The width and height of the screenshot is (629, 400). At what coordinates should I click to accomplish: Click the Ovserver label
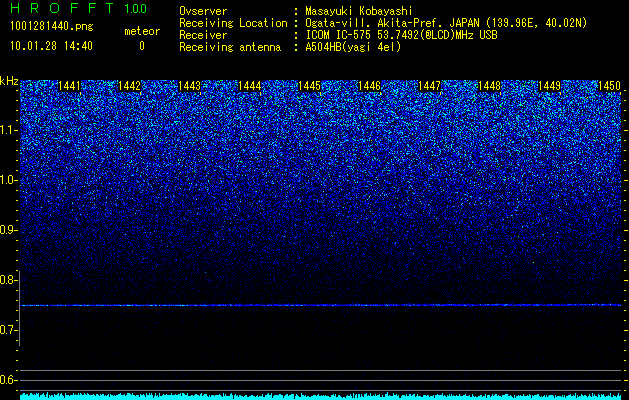click(203, 11)
